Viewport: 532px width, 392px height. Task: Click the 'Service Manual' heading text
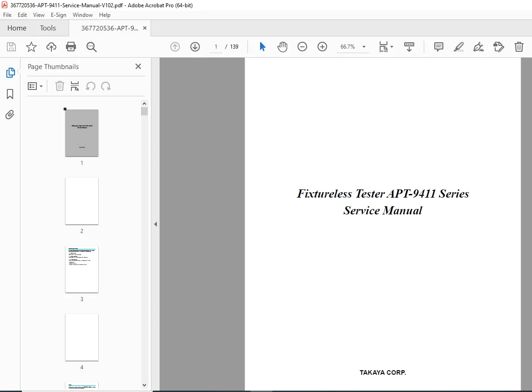click(x=383, y=210)
